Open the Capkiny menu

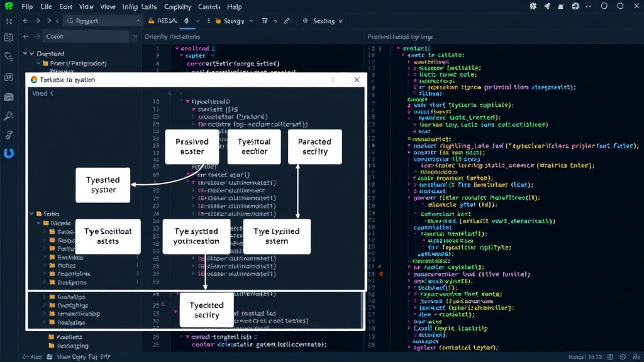coord(177,6)
